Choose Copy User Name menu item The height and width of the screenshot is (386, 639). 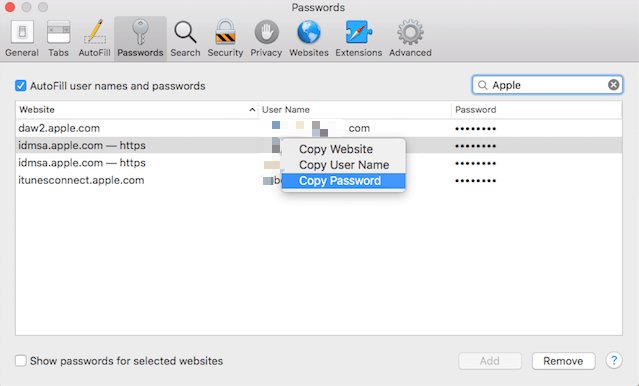[x=344, y=165]
